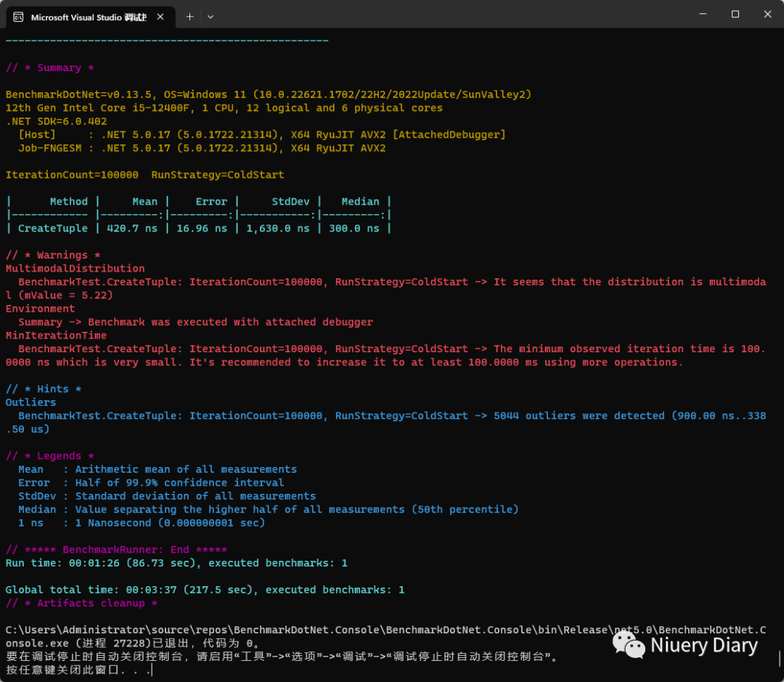Click the 'Environment' warning title
784x682 pixels.
pyautogui.click(x=41, y=309)
